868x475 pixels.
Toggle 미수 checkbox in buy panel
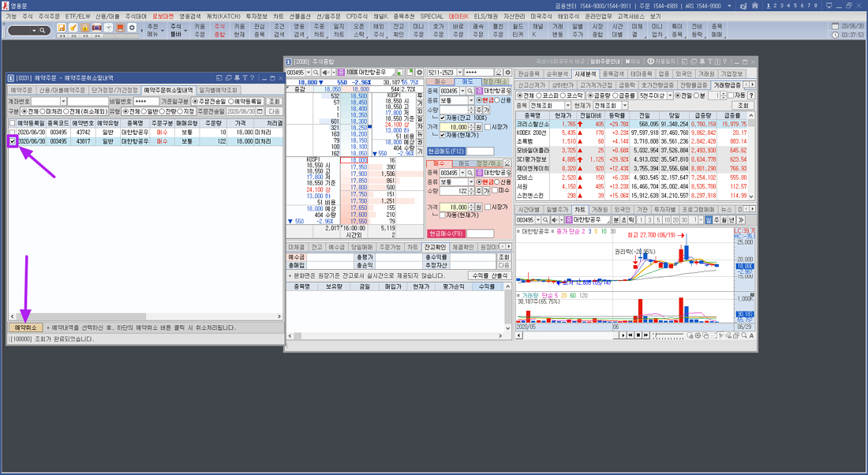(x=495, y=190)
